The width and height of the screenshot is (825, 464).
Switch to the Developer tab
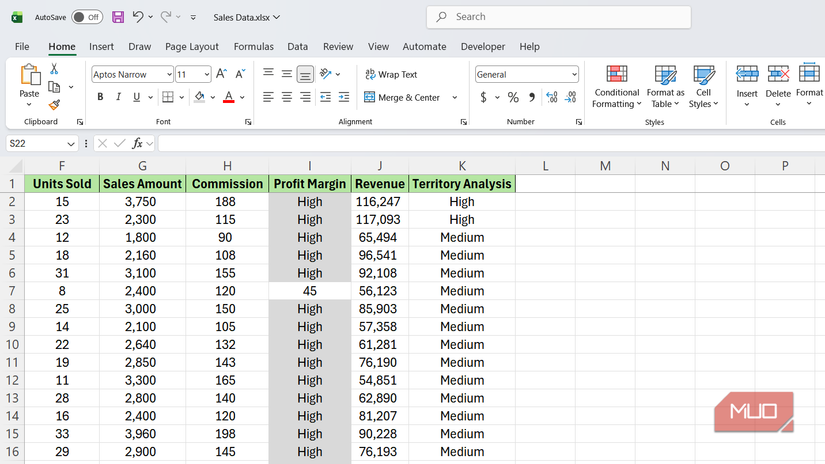tap(482, 46)
